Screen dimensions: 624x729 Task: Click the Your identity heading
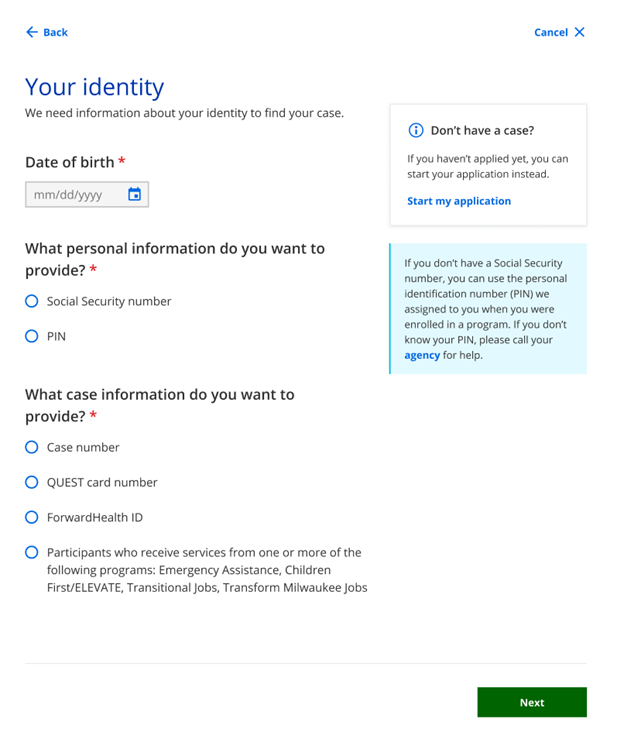(x=94, y=87)
